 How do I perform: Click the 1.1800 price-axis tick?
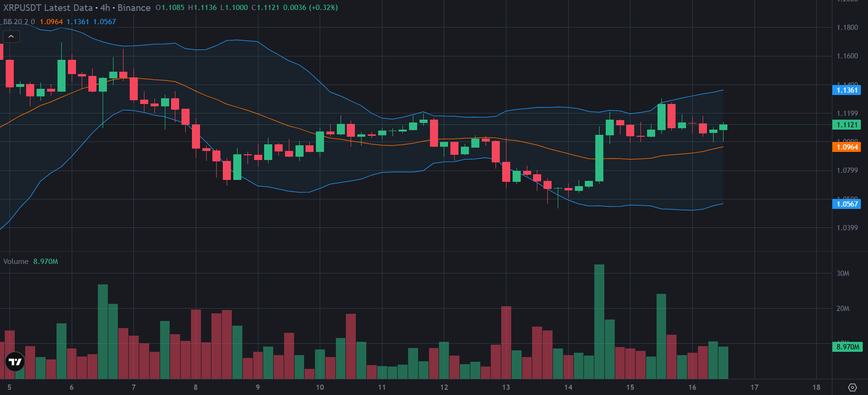[x=847, y=28]
